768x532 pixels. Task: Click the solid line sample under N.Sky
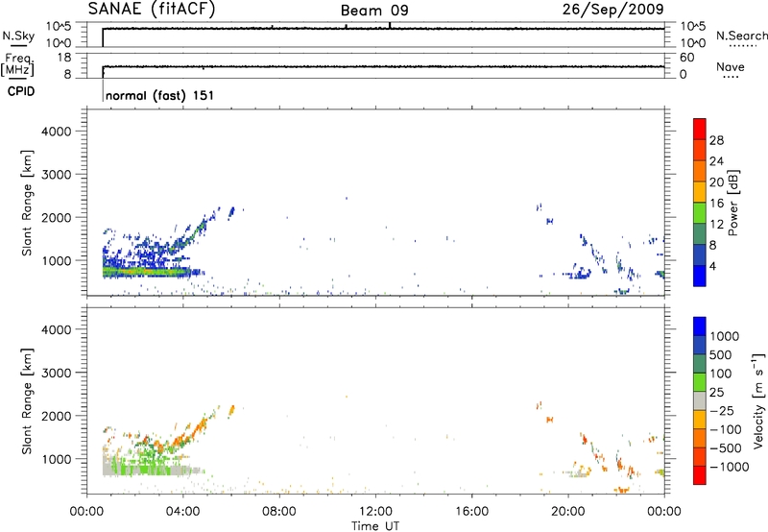(x=18, y=45)
